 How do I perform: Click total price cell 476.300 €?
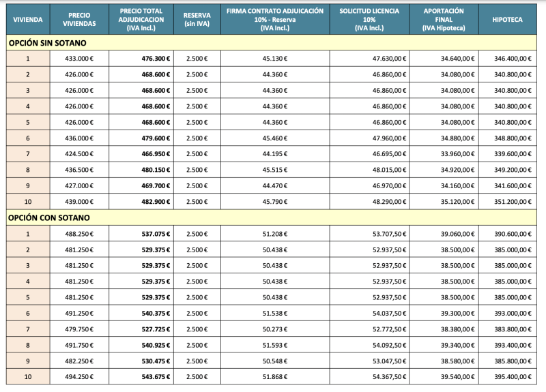141,59
